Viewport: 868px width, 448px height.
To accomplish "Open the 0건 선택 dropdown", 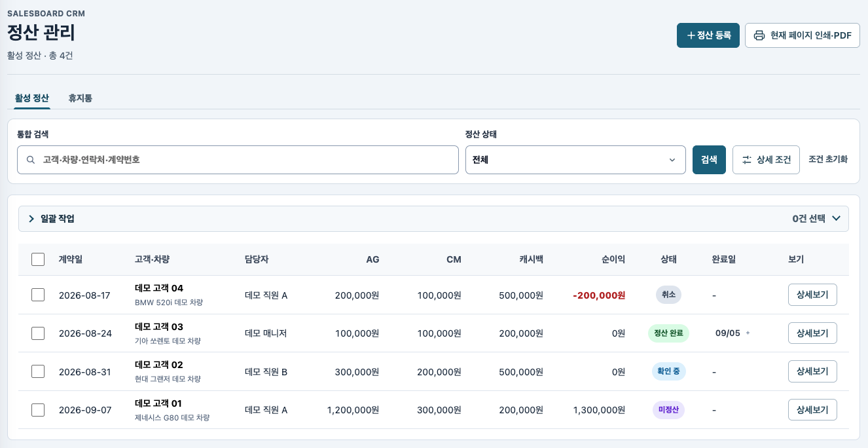I will coord(816,219).
